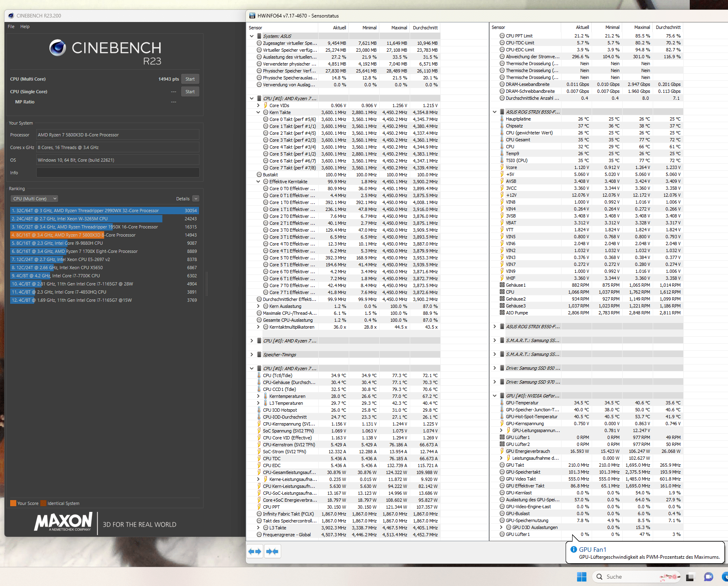Open the File menu in Cinebench
Viewport: 728px width, 586px height.
click(x=11, y=26)
